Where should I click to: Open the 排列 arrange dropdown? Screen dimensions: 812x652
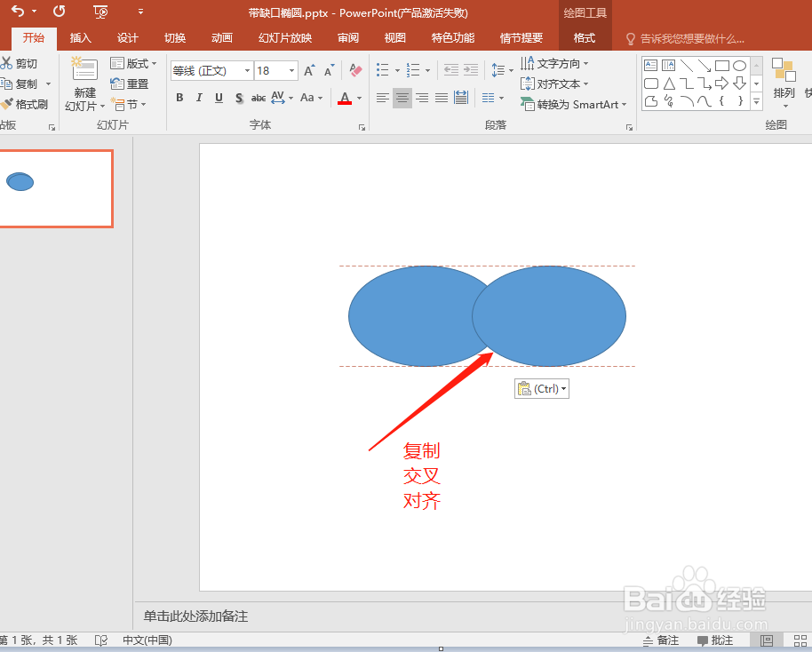pos(784,83)
